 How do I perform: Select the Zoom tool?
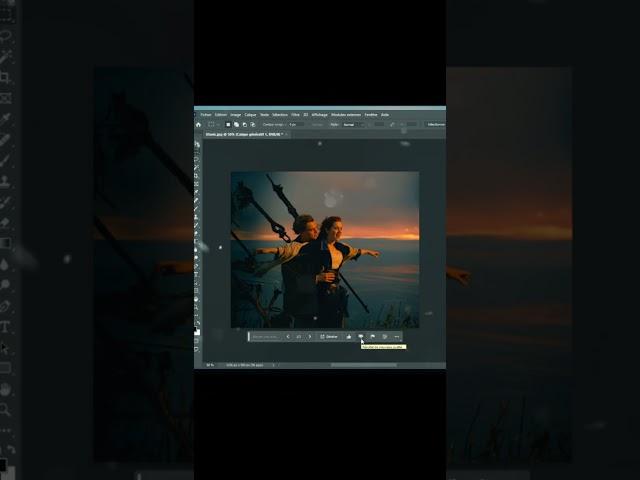click(197, 307)
